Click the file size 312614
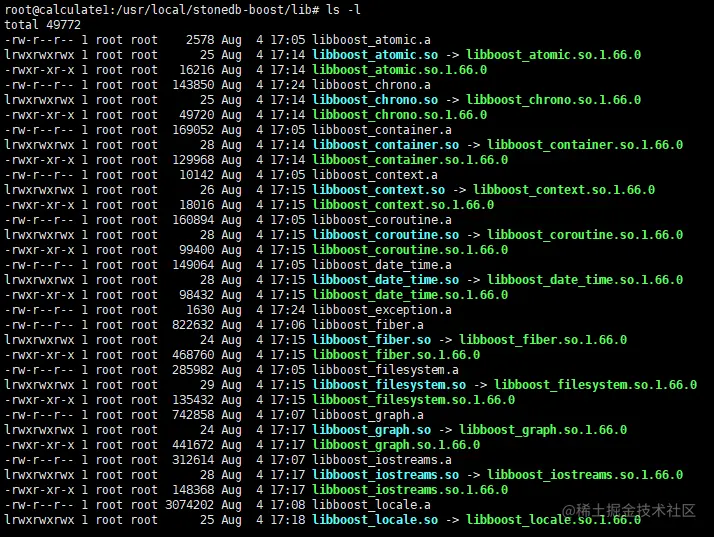 [x=193, y=461]
